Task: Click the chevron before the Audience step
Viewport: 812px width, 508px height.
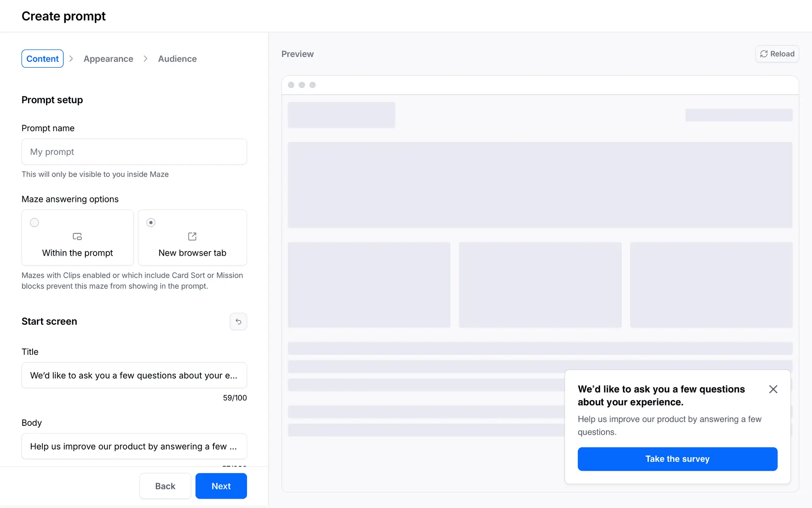Action: click(145, 59)
